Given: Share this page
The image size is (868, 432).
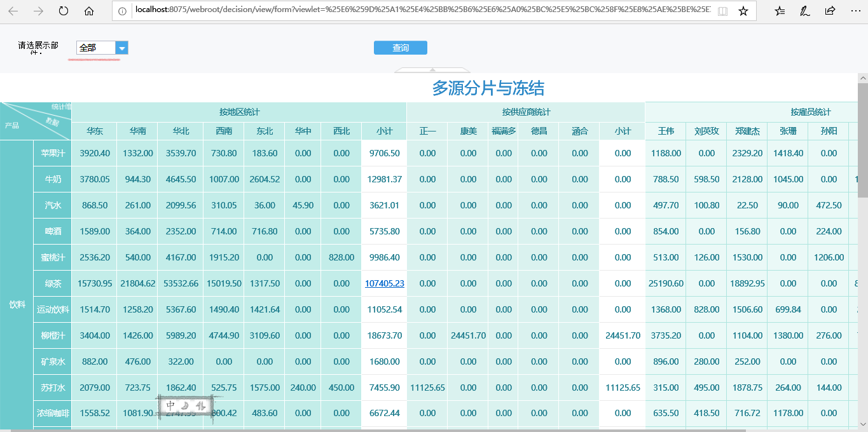Looking at the screenshot, I should [x=830, y=11].
